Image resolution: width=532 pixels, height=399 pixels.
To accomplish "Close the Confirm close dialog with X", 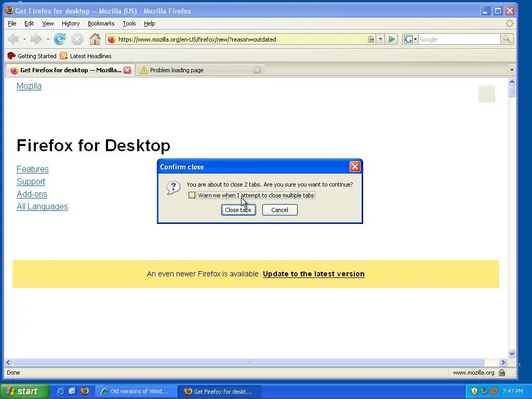I will (x=355, y=167).
